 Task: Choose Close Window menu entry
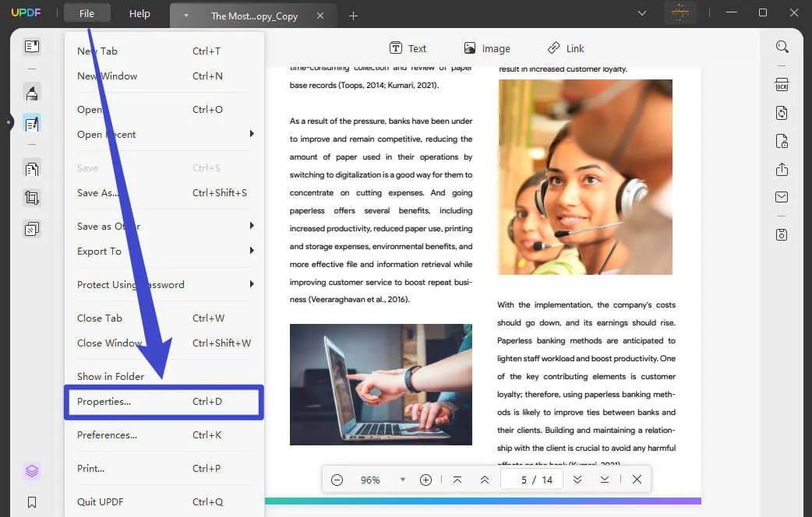pos(164,343)
